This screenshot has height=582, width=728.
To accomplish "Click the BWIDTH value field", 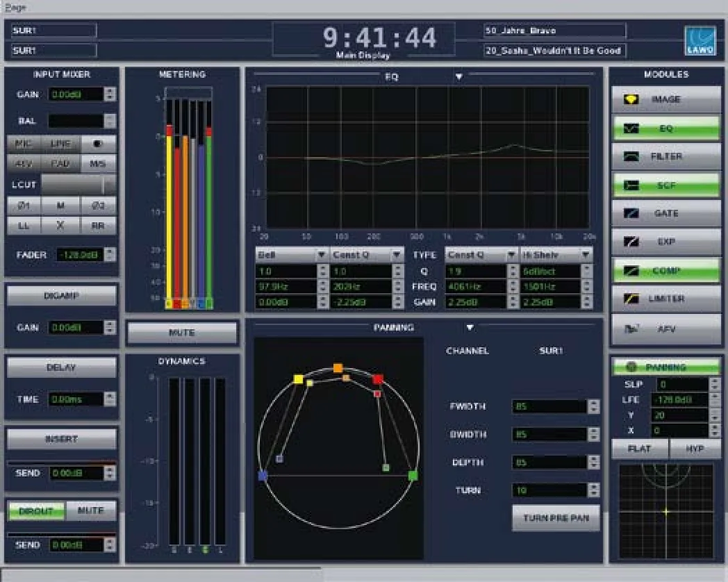I will (x=549, y=434).
